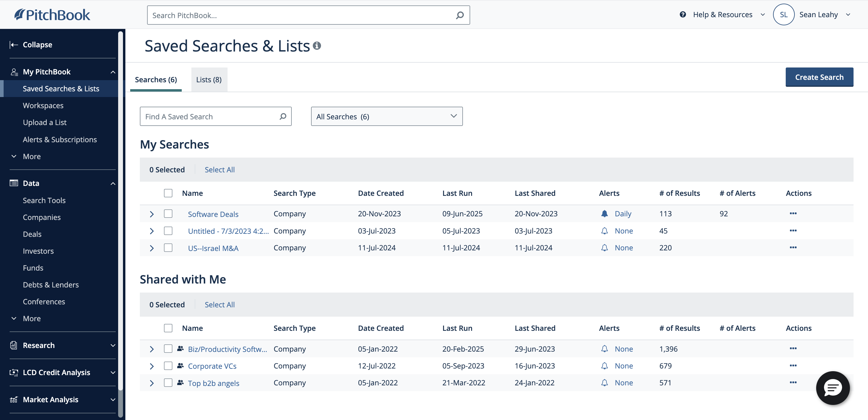Viewport: 868px width, 420px height.
Task: Switch to the Lists tab
Action: point(209,80)
